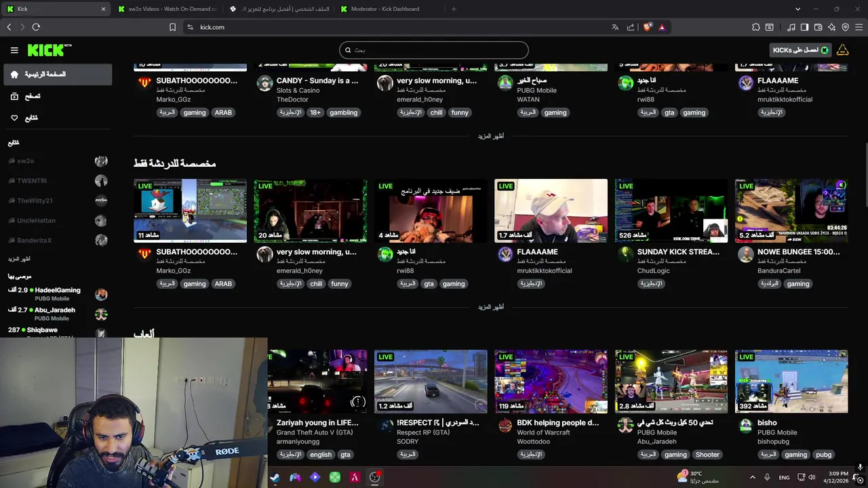
Task: Open the Brave Rewards triangle icon
Action: click(x=662, y=27)
